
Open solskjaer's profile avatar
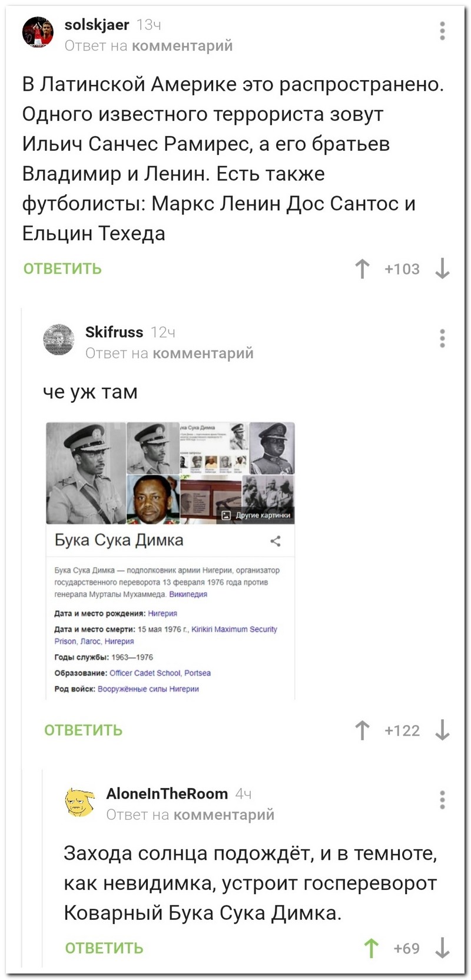(38, 32)
